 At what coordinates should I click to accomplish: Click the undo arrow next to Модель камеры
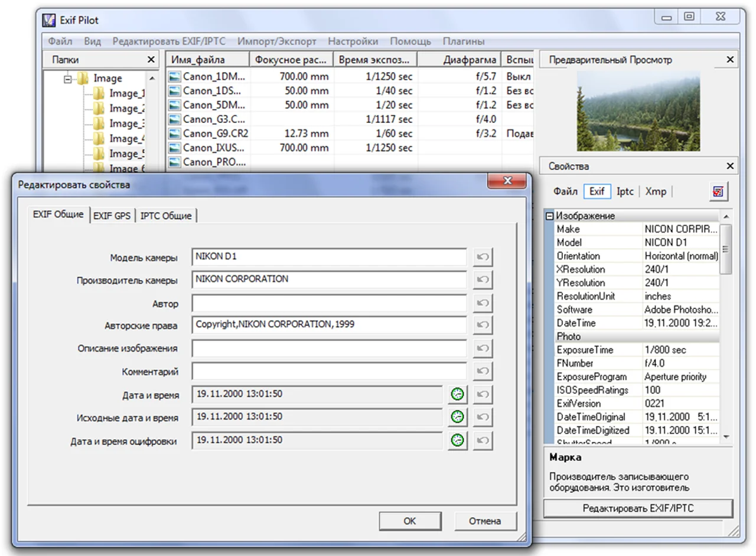(x=483, y=258)
